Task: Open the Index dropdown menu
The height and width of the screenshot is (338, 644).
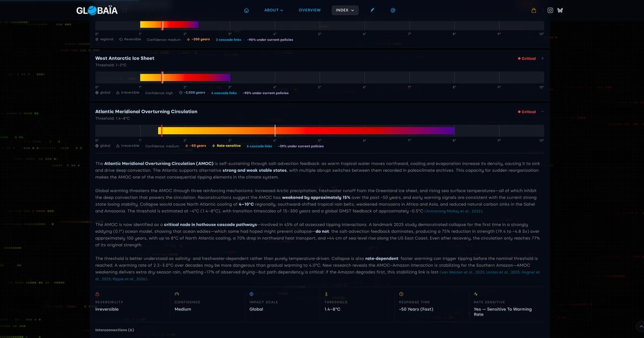Action: click(345, 10)
